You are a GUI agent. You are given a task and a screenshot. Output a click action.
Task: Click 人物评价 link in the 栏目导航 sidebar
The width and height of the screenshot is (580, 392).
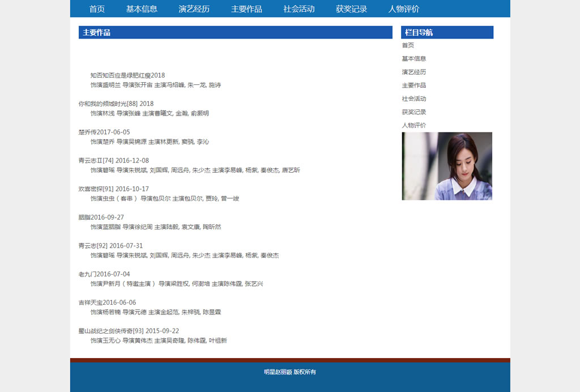[414, 125]
